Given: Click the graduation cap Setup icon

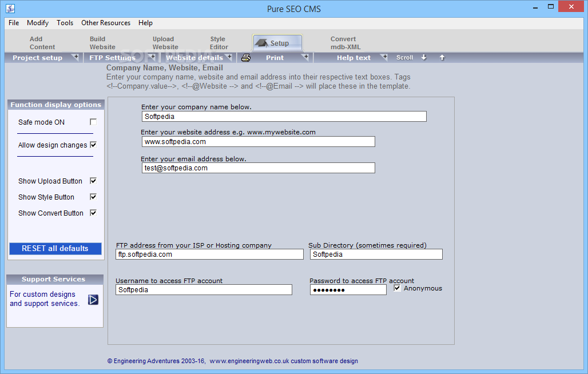Looking at the screenshot, I should pyautogui.click(x=261, y=43).
